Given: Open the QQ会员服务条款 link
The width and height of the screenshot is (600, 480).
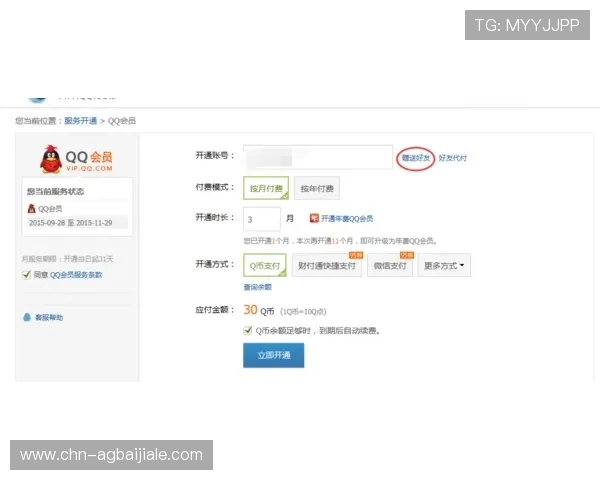Looking at the screenshot, I should [x=76, y=275].
